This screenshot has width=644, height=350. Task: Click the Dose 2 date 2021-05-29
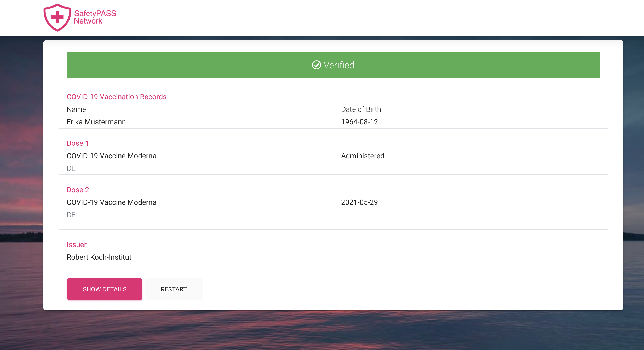(x=359, y=202)
